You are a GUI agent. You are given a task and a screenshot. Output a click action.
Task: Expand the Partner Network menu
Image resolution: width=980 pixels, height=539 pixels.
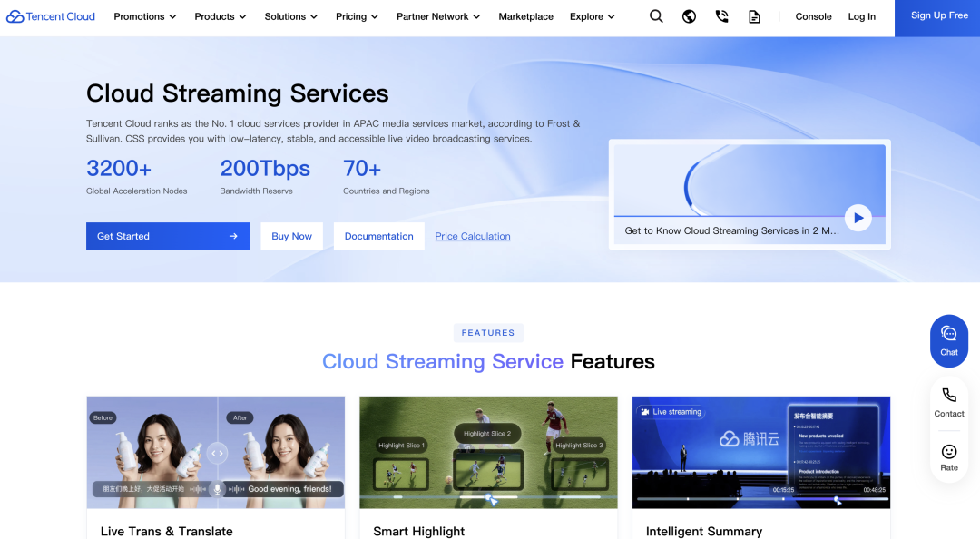438,16
